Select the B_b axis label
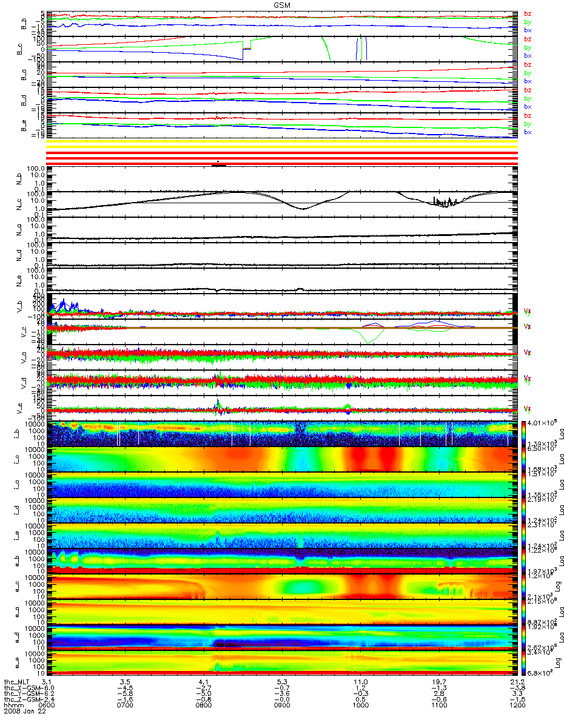Image resolution: width=564 pixels, height=728 pixels. pos(24,24)
